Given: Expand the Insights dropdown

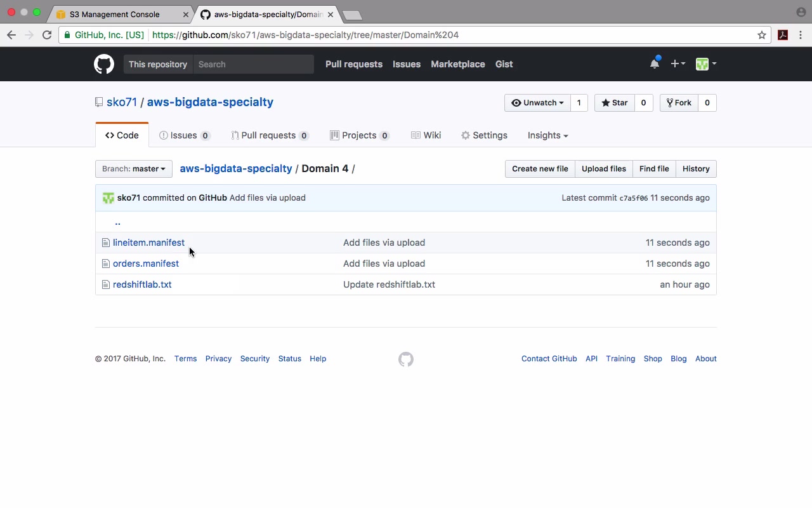Looking at the screenshot, I should click(547, 135).
